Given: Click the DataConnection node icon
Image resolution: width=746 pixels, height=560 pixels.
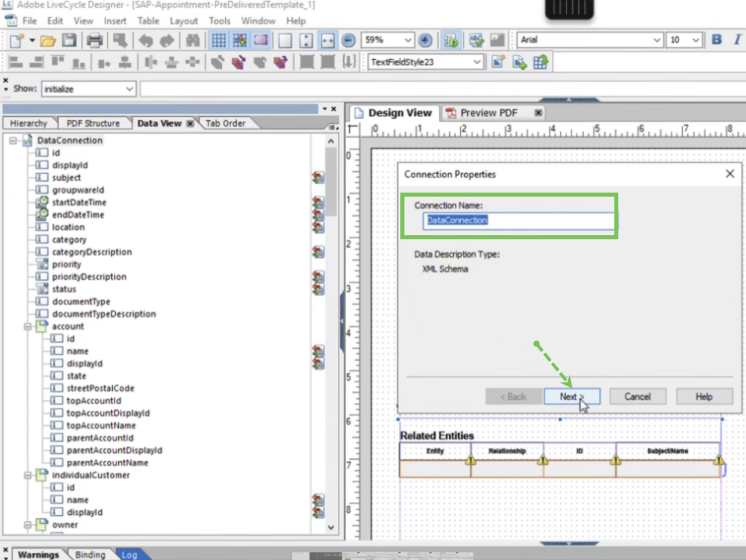Looking at the screenshot, I should 28,140.
